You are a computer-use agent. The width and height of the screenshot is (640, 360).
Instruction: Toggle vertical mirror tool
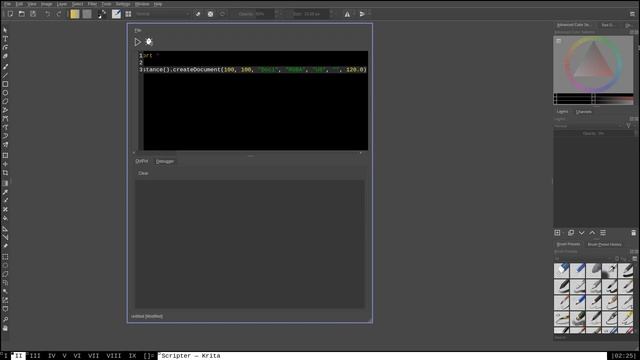(362, 14)
